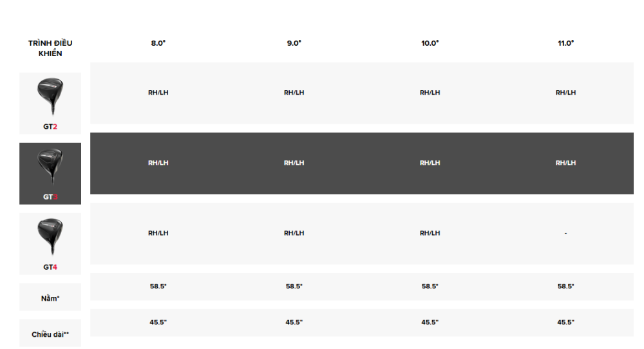Click the GT2 model label
Viewport: 644px width, 349px height.
coord(50,126)
